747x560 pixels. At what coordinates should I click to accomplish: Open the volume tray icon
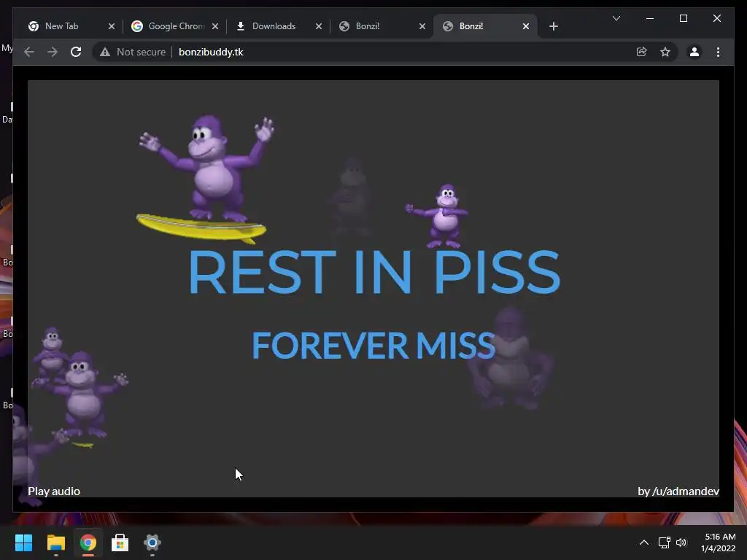pyautogui.click(x=681, y=542)
